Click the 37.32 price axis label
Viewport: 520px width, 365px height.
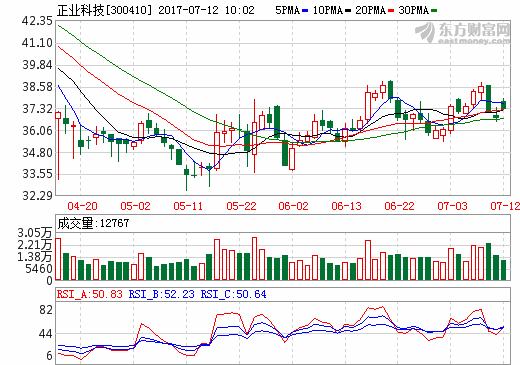(37, 109)
